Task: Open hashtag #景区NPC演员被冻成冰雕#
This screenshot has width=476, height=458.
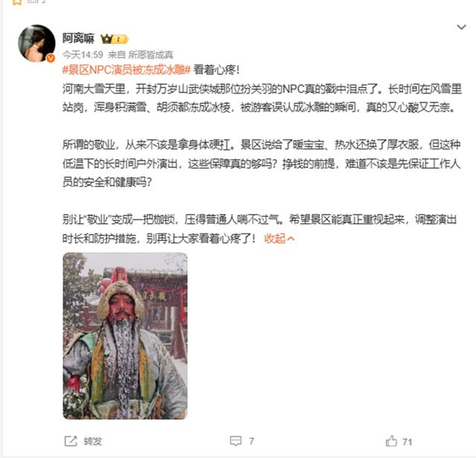Action: click(x=126, y=70)
